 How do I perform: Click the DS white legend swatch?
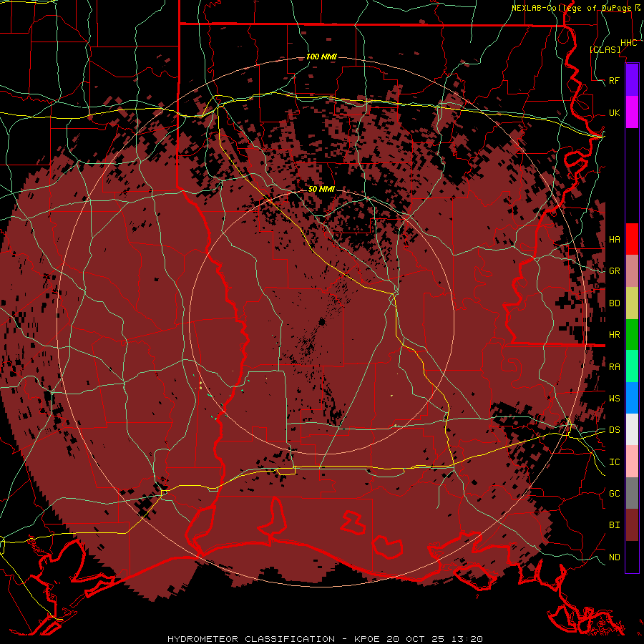coord(632,429)
